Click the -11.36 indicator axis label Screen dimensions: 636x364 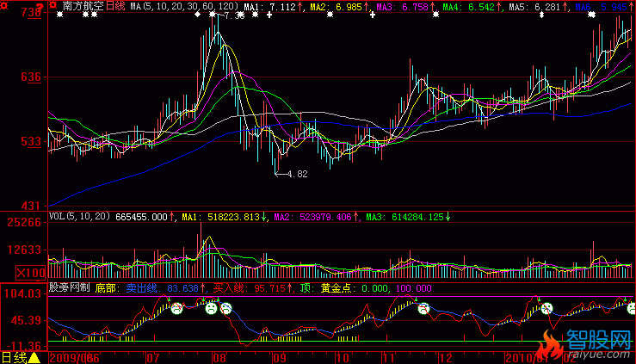click(x=22, y=346)
